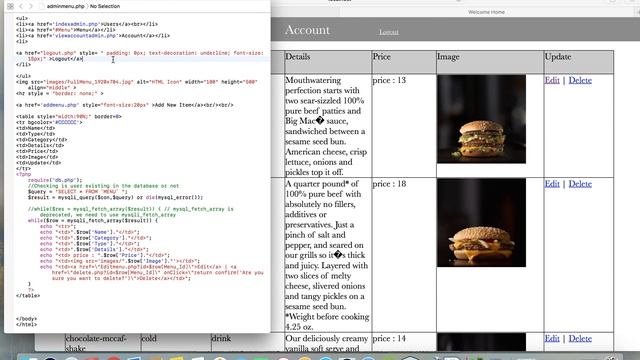
Task: Click Delete in the price : 18 row
Action: click(x=580, y=184)
